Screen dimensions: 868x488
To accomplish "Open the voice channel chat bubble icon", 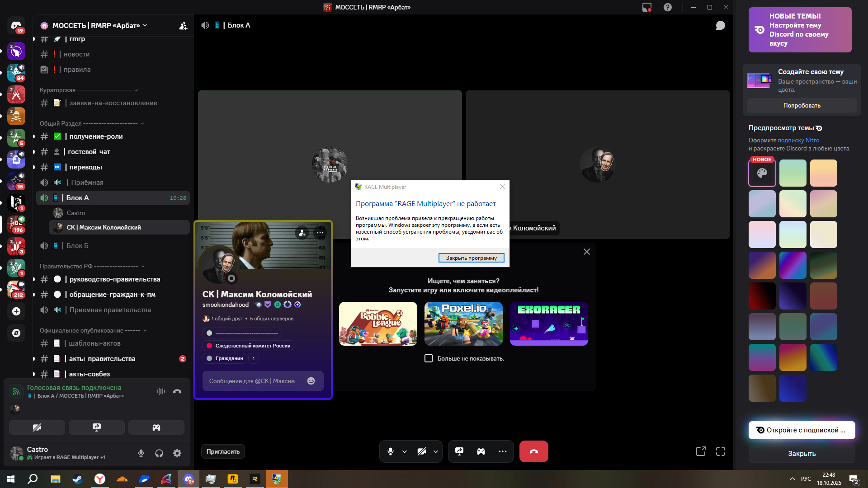I will pyautogui.click(x=720, y=25).
